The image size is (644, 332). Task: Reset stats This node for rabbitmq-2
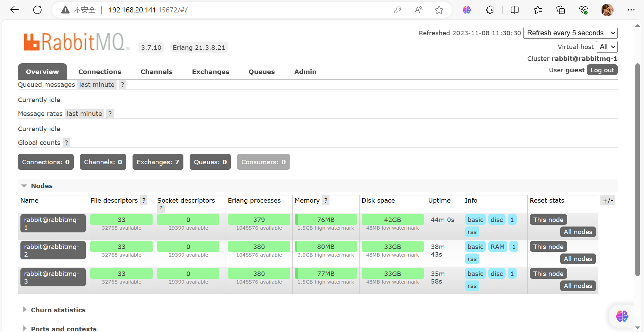click(x=548, y=247)
